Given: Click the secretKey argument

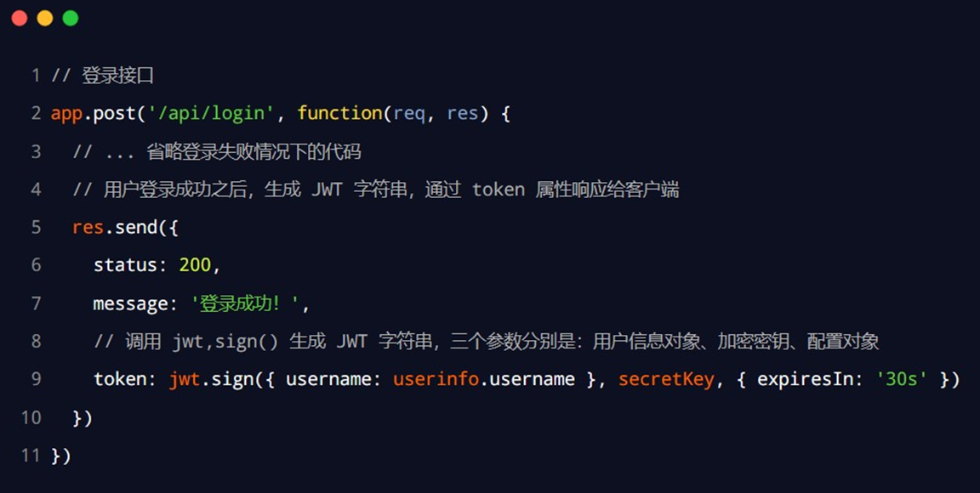Looking at the screenshot, I should click(665, 379).
